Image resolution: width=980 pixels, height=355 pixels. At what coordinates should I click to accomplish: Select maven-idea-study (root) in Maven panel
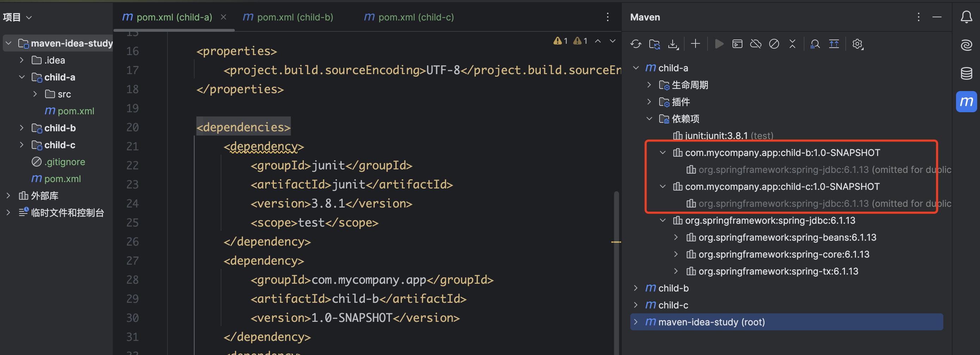(711, 322)
